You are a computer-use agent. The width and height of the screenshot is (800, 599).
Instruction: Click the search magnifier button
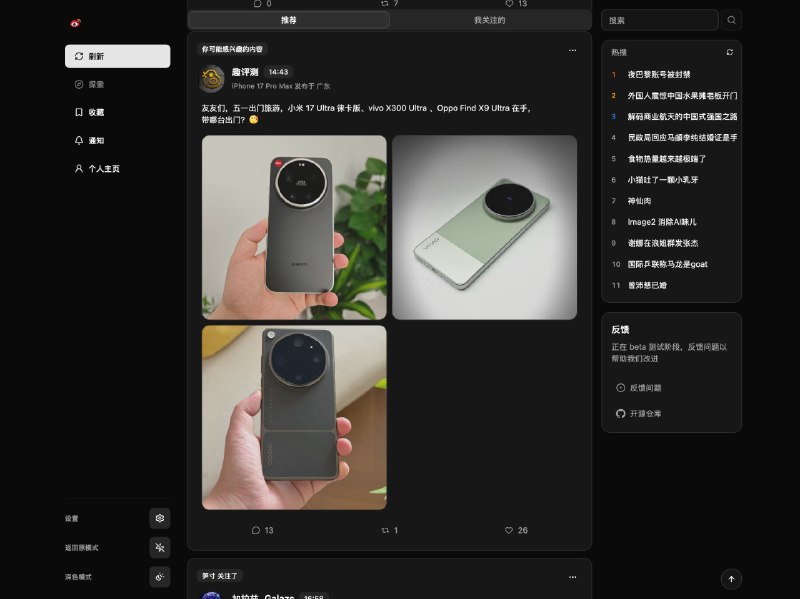(732, 20)
